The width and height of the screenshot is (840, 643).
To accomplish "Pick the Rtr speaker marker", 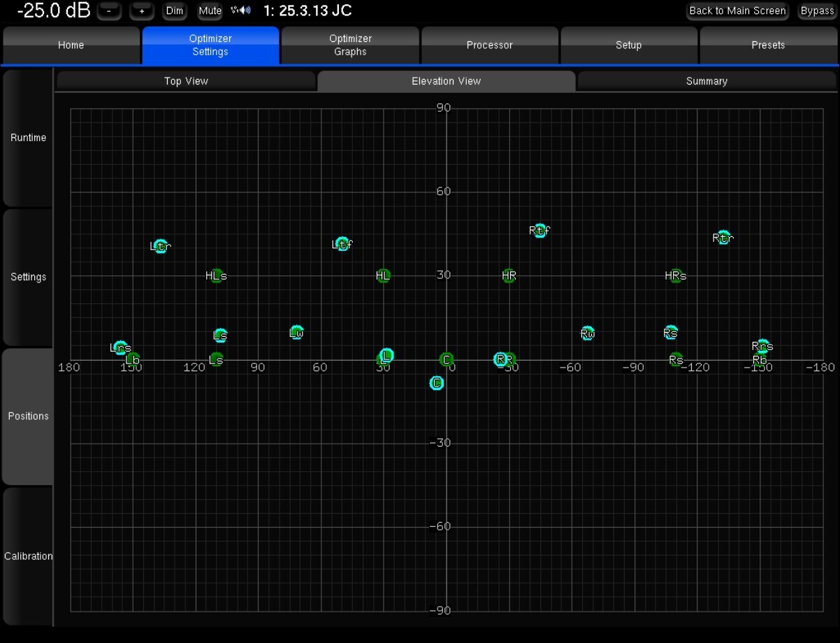I will click(723, 238).
